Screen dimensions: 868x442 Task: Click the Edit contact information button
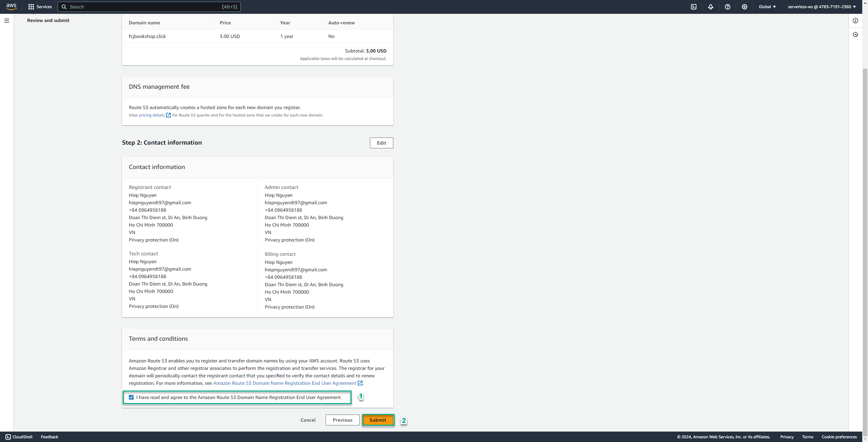(381, 142)
